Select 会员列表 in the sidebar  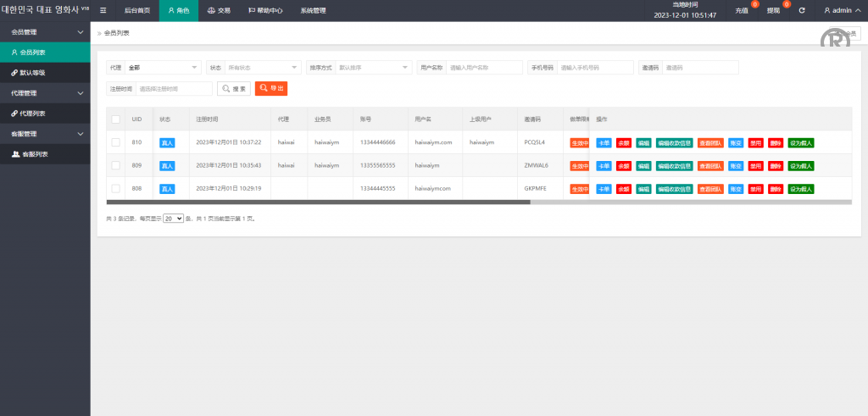pos(34,53)
